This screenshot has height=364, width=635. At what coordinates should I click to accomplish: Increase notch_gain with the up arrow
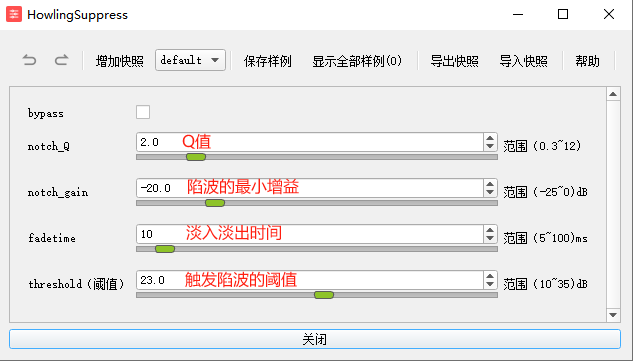click(490, 183)
